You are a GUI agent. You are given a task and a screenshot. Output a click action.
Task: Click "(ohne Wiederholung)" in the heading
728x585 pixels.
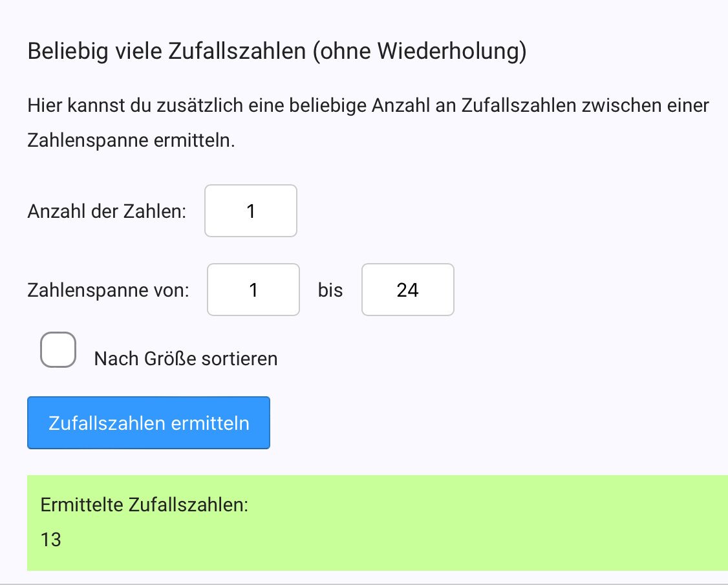pyautogui.click(x=419, y=51)
